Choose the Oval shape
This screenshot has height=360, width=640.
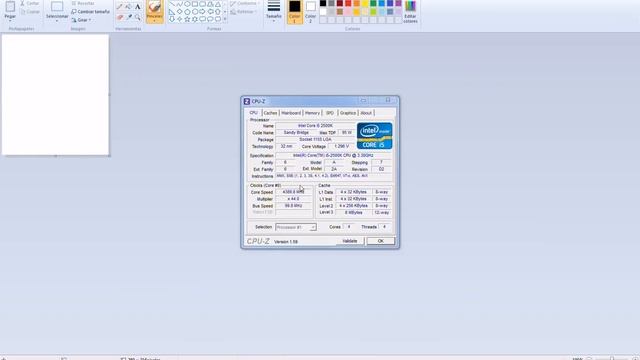(187, 4)
